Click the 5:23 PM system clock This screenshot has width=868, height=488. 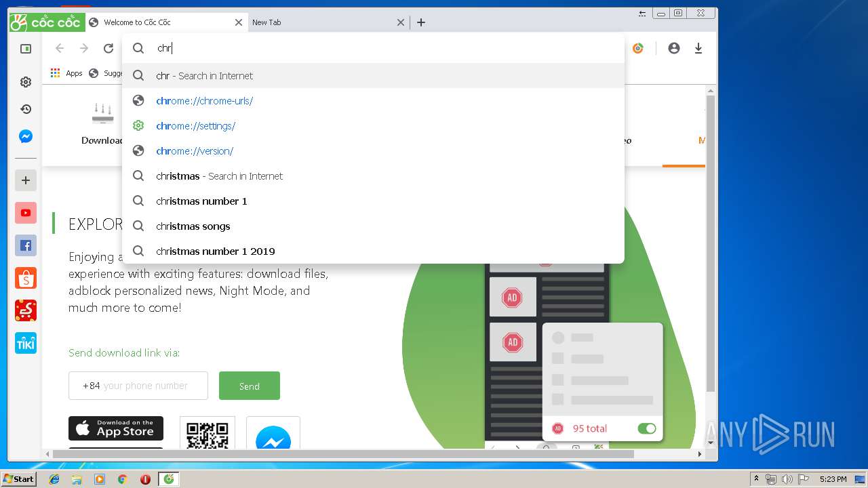(833, 479)
